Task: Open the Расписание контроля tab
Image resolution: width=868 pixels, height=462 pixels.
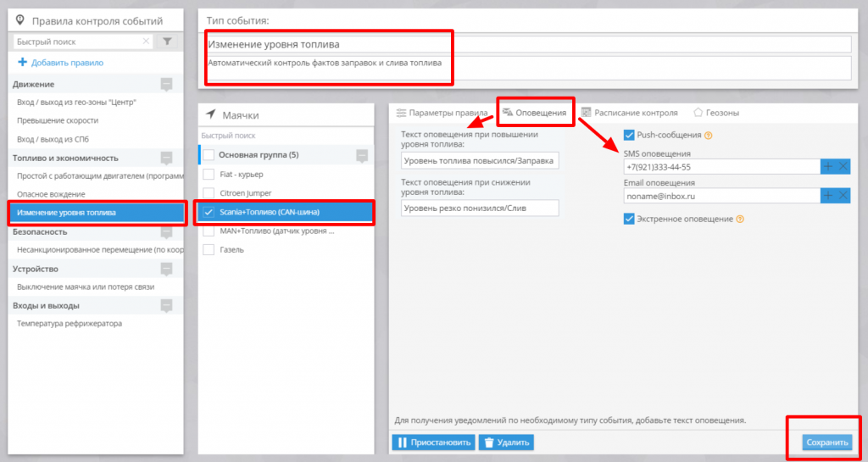Action: click(629, 112)
